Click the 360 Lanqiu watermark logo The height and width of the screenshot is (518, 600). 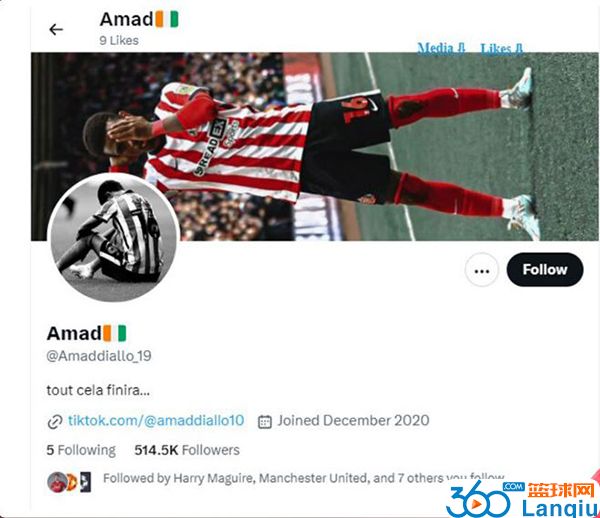[x=522, y=499]
